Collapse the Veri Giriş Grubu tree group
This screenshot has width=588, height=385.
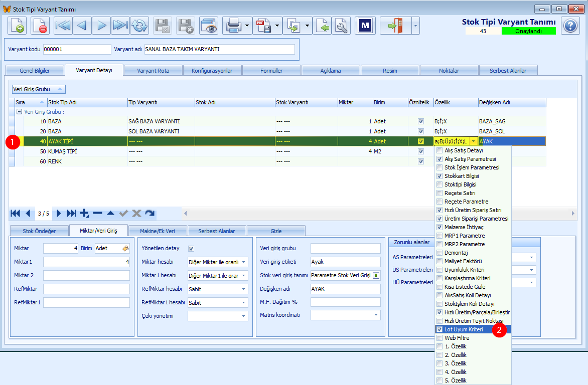pos(19,112)
